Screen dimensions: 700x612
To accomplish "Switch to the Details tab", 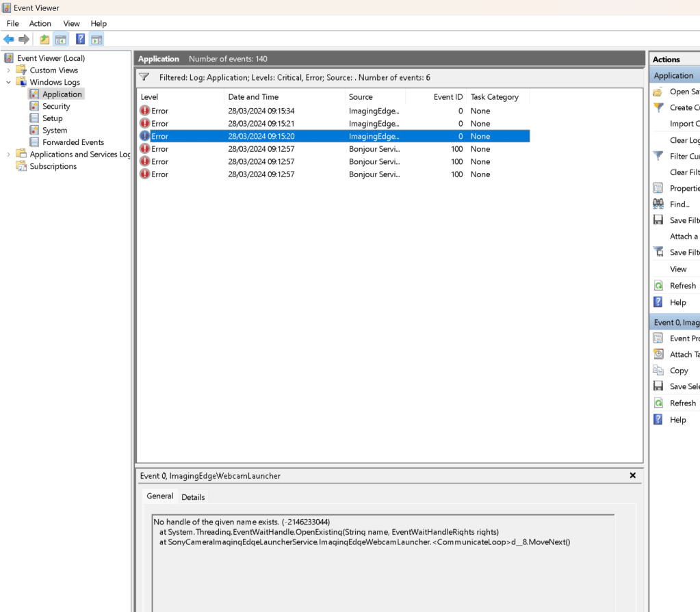I will pyautogui.click(x=193, y=497).
